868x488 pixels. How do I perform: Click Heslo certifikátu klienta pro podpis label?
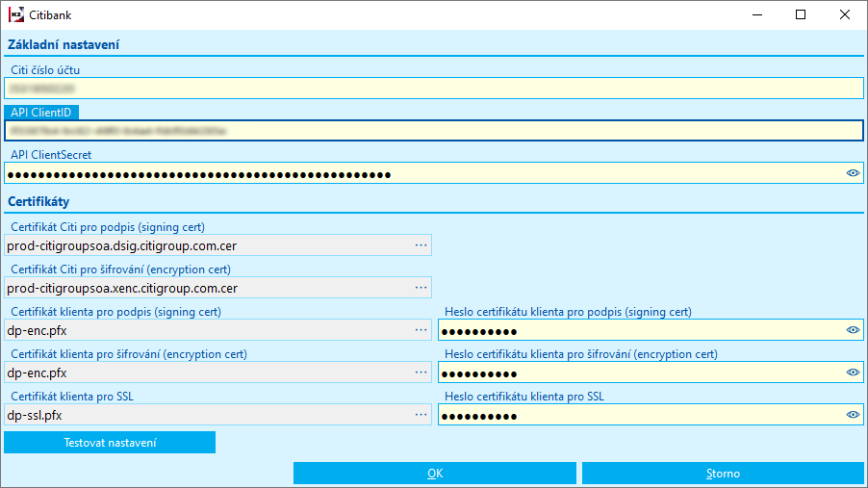[568, 312]
